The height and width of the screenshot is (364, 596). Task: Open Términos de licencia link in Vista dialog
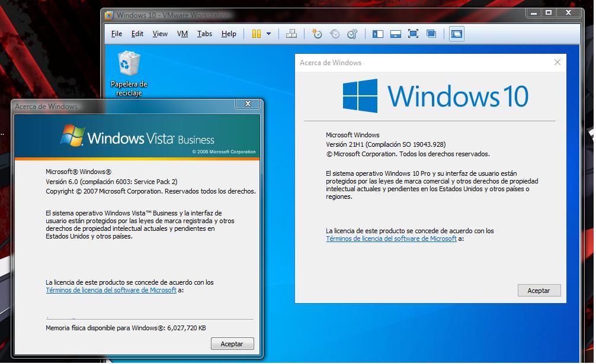point(111,290)
